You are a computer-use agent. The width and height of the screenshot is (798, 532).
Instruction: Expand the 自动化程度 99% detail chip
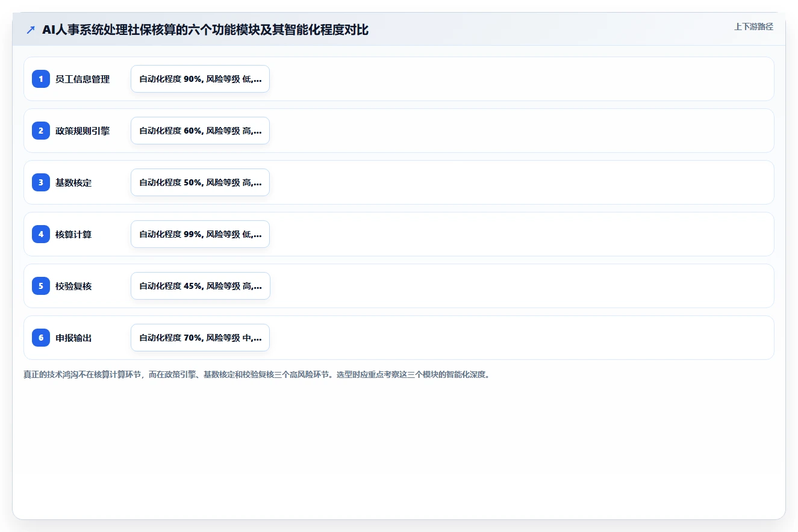(200, 234)
